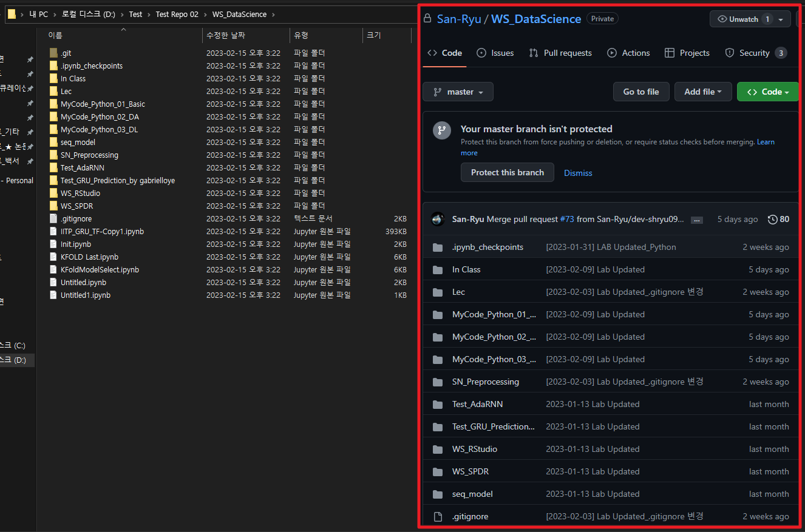
Task: Click the folder icon beside Lec on GitHub
Action: tap(438, 292)
